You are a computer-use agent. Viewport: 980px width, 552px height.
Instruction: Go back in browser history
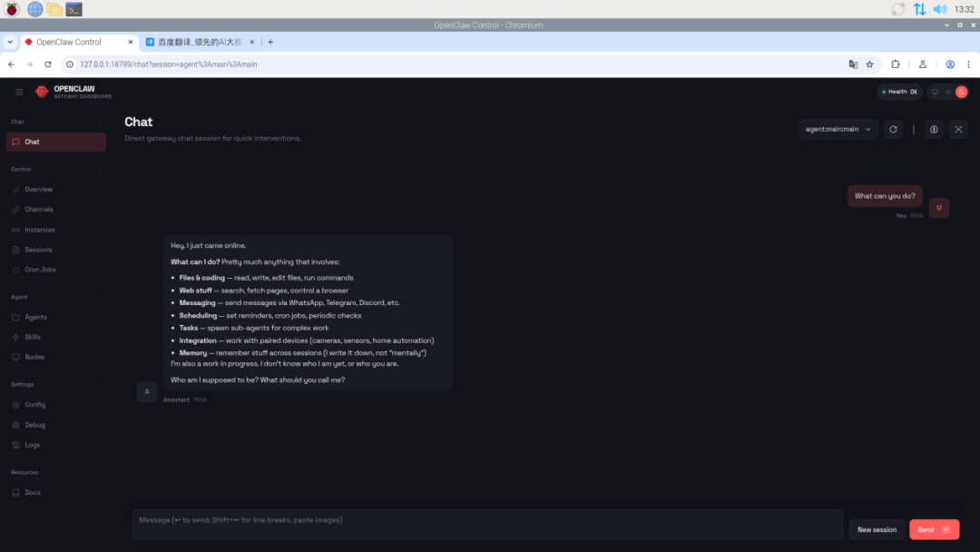tap(11, 64)
